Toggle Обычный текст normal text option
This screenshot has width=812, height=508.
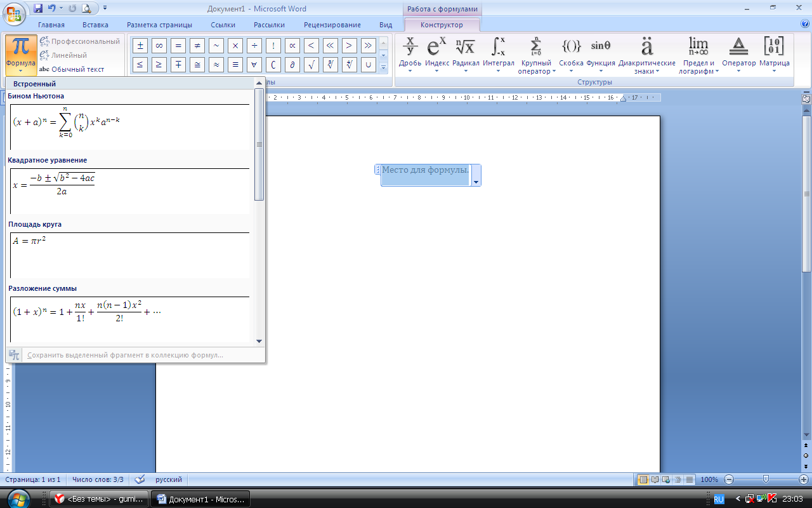click(x=72, y=69)
